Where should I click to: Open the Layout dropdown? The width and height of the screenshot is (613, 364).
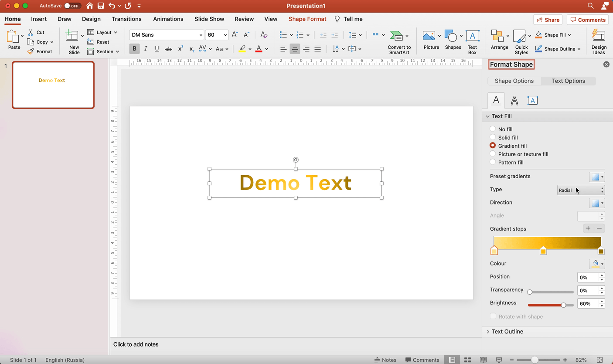102,32
